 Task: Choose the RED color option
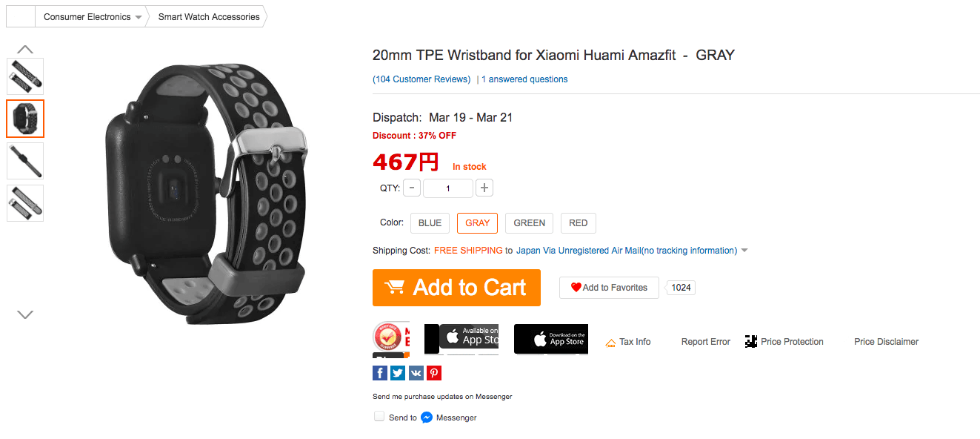coord(579,223)
